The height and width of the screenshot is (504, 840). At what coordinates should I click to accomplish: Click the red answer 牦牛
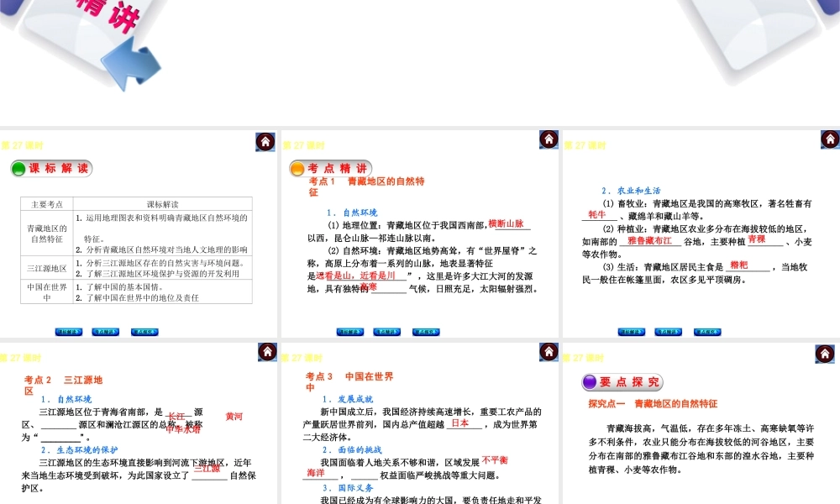tap(596, 214)
